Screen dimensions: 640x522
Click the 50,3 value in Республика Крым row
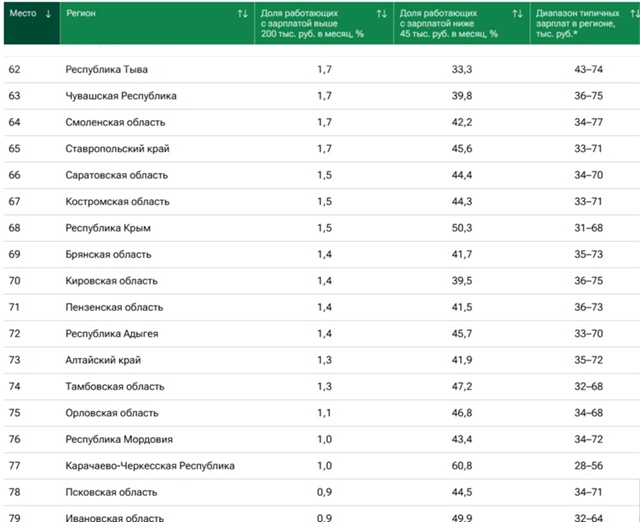(x=462, y=228)
